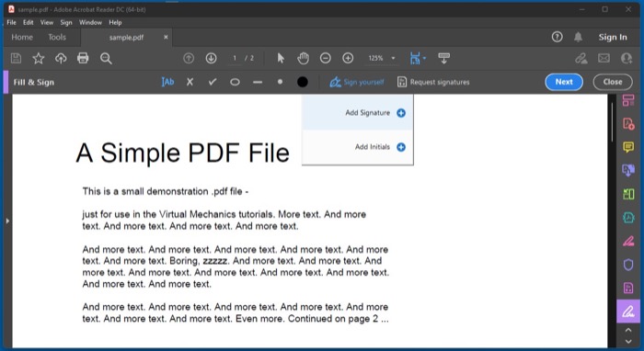Close the Fill & Sign toolbar
The width and height of the screenshot is (644, 351).
(613, 82)
